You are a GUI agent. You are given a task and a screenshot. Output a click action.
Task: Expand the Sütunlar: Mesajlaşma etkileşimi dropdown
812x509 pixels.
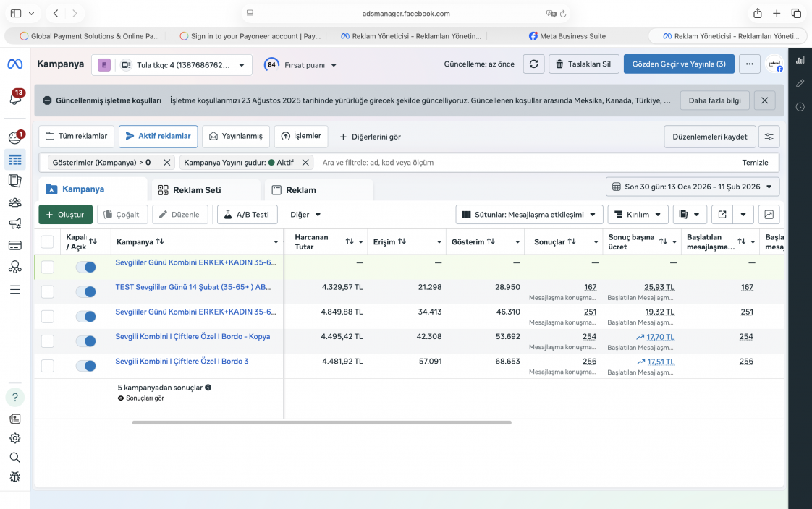point(529,215)
